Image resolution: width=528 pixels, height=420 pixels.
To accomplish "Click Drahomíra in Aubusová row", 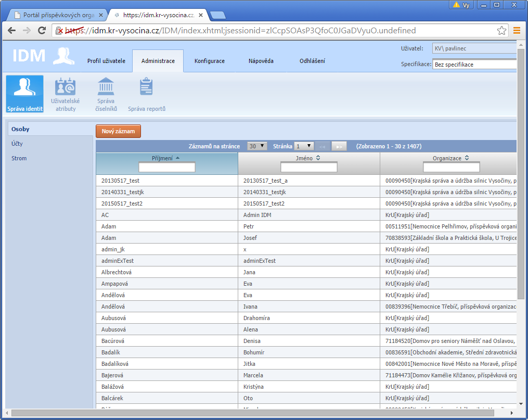I will (309, 318).
